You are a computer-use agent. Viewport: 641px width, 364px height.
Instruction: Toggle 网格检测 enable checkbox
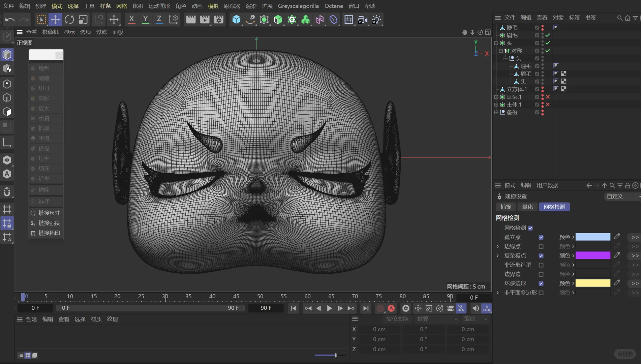click(x=530, y=228)
